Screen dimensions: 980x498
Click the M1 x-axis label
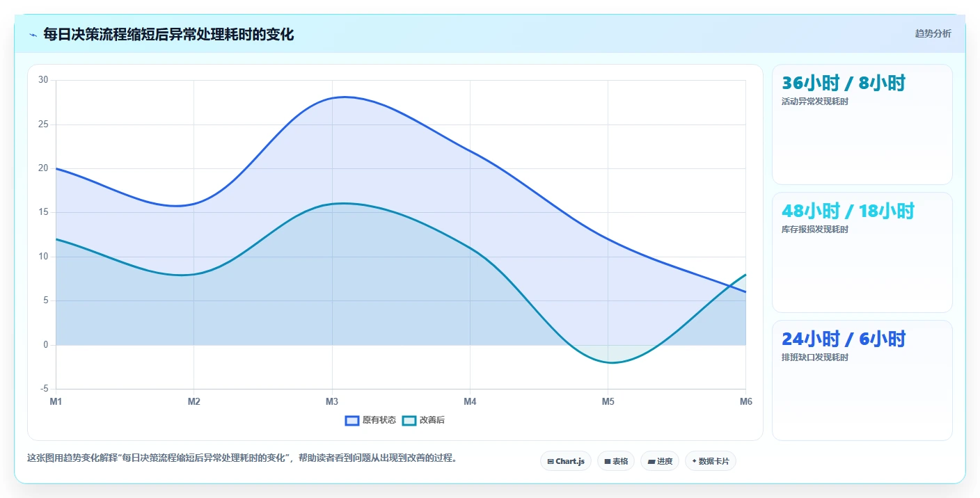coord(56,401)
